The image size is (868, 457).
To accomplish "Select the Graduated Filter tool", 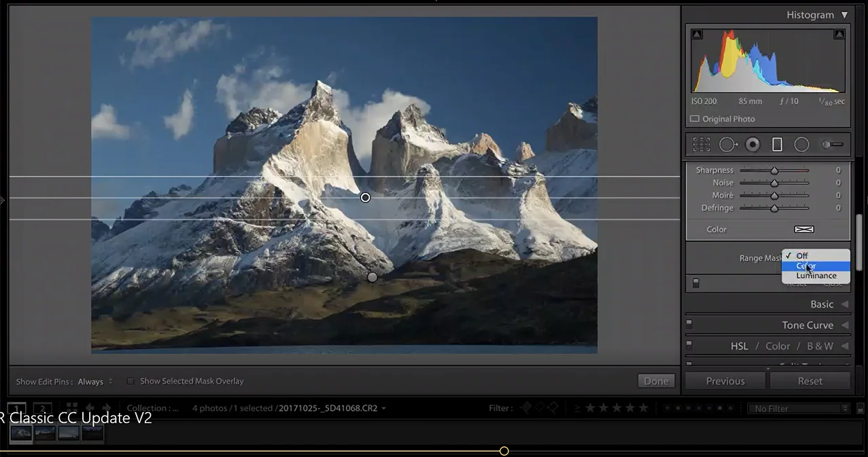I will 777,145.
